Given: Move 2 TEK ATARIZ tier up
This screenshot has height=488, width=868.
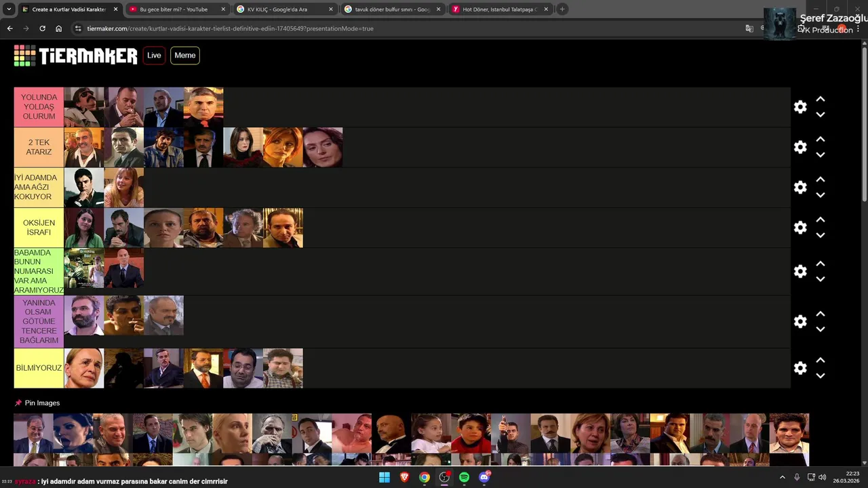Looking at the screenshot, I should tap(821, 139).
